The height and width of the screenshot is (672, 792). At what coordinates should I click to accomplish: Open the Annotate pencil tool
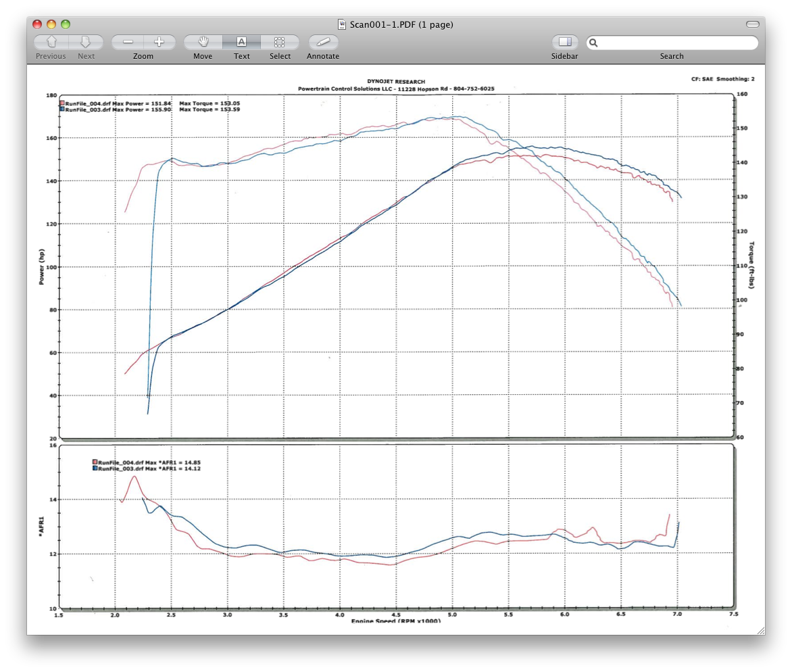(x=323, y=42)
